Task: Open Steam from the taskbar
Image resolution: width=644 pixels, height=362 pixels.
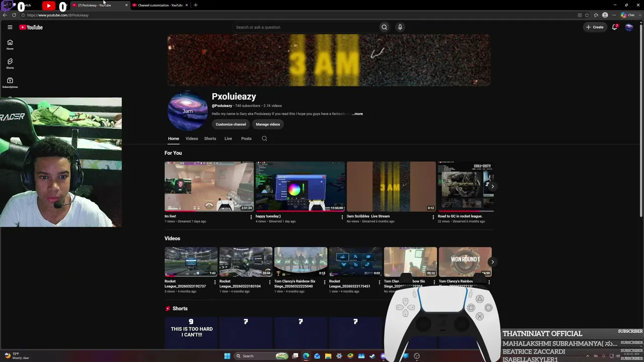Action: (x=372, y=356)
